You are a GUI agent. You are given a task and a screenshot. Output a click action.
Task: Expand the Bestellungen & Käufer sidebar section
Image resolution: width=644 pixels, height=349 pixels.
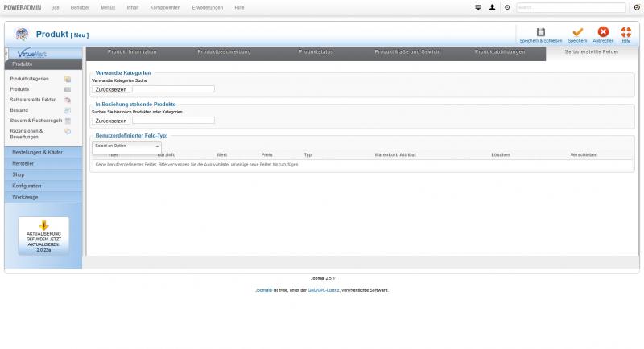pos(43,152)
